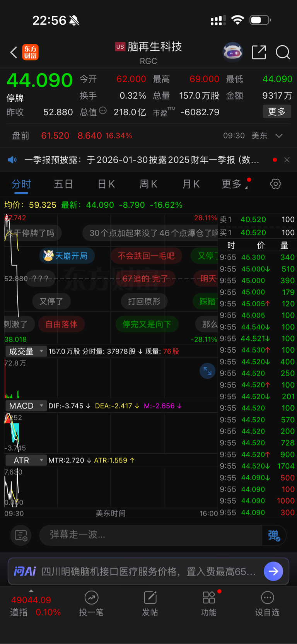This screenshot has width=297, height=644.
Task: Open the 问AI 四川明确脑机接口 suggestion
Action: [148, 571]
